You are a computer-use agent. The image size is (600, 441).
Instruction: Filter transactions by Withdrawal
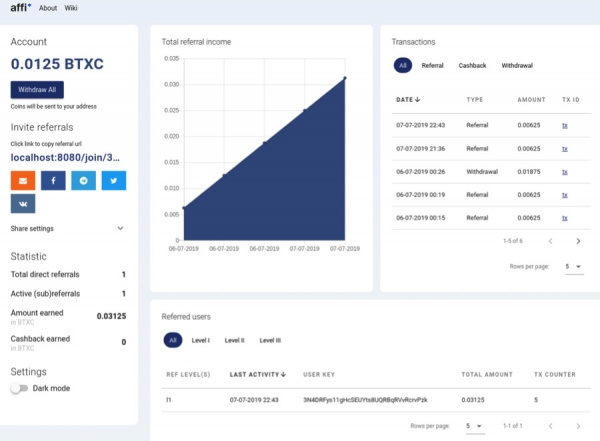point(517,65)
